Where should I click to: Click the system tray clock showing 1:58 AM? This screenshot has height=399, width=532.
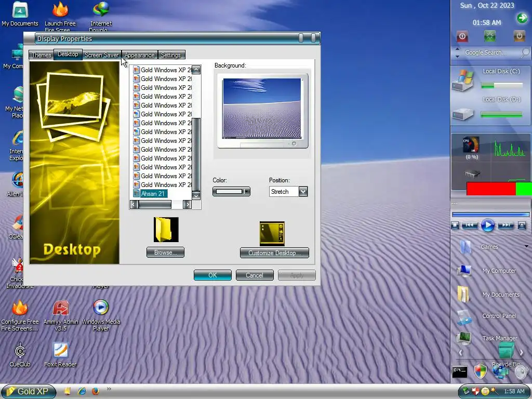click(514, 392)
